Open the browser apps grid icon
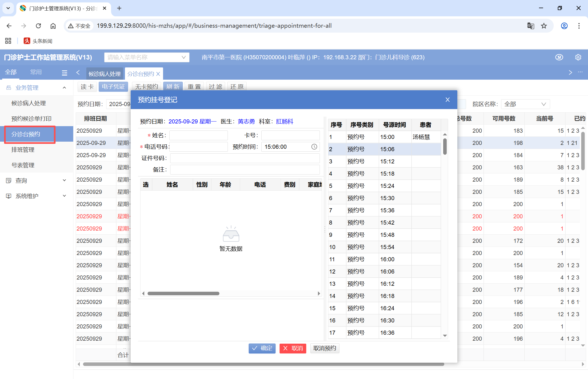The height and width of the screenshot is (379, 588). 8,41
